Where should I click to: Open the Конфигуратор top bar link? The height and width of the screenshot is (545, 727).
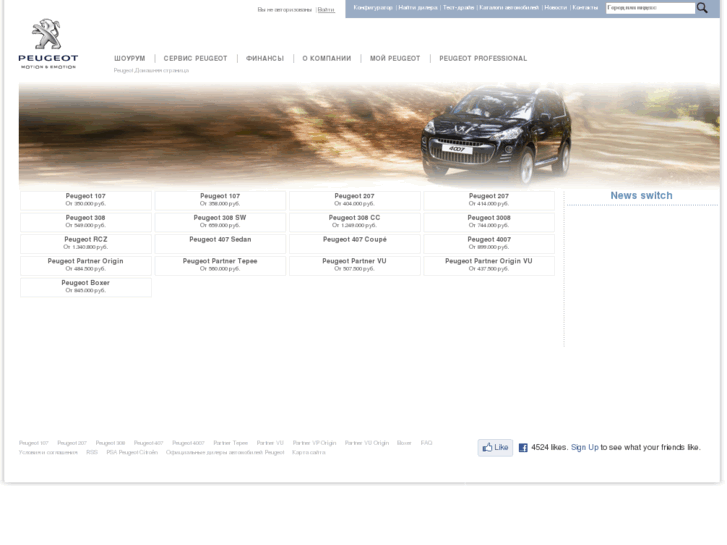(x=373, y=7)
